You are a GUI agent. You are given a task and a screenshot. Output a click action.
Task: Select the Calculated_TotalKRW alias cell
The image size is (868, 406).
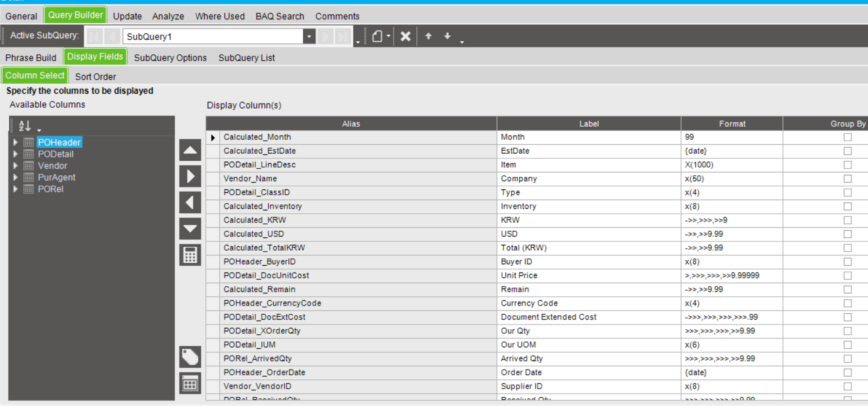coord(359,248)
